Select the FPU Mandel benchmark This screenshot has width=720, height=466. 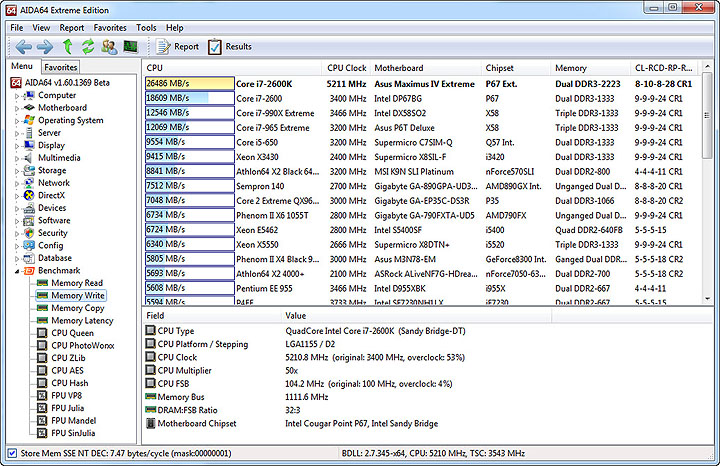[x=73, y=421]
